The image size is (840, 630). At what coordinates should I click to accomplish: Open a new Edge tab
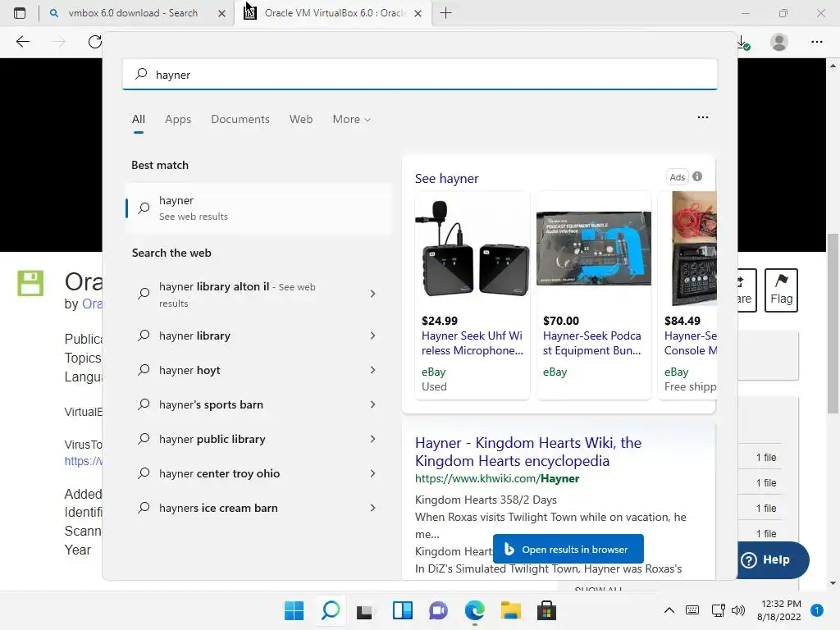(445, 13)
